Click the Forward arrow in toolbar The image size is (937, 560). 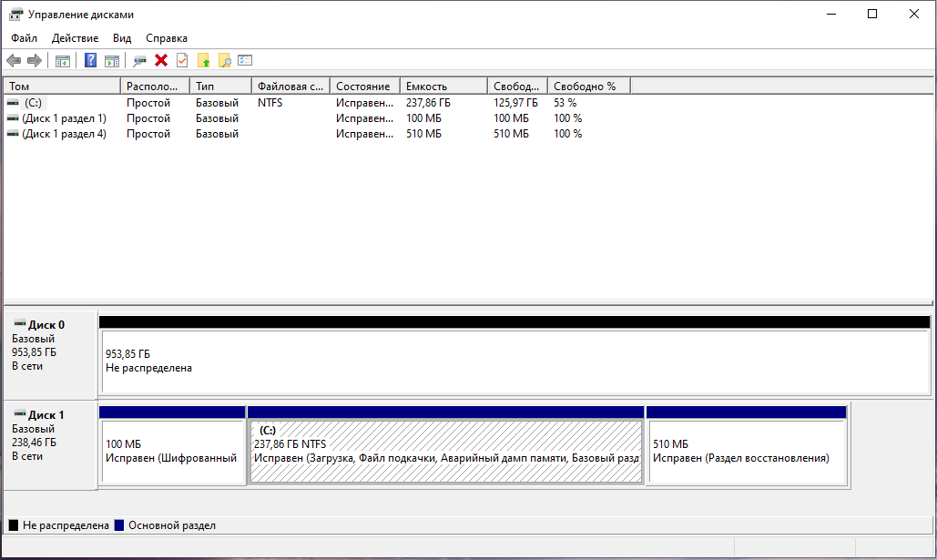point(35,60)
